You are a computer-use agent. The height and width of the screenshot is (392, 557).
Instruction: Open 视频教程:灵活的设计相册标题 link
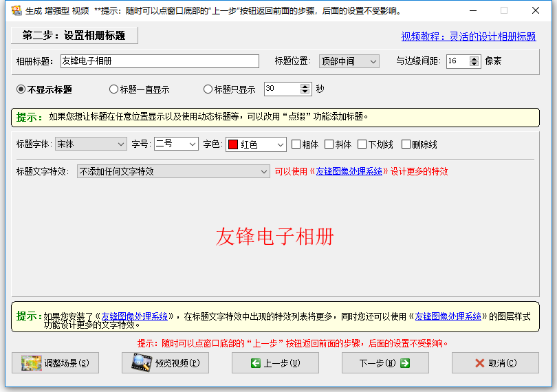(x=468, y=36)
